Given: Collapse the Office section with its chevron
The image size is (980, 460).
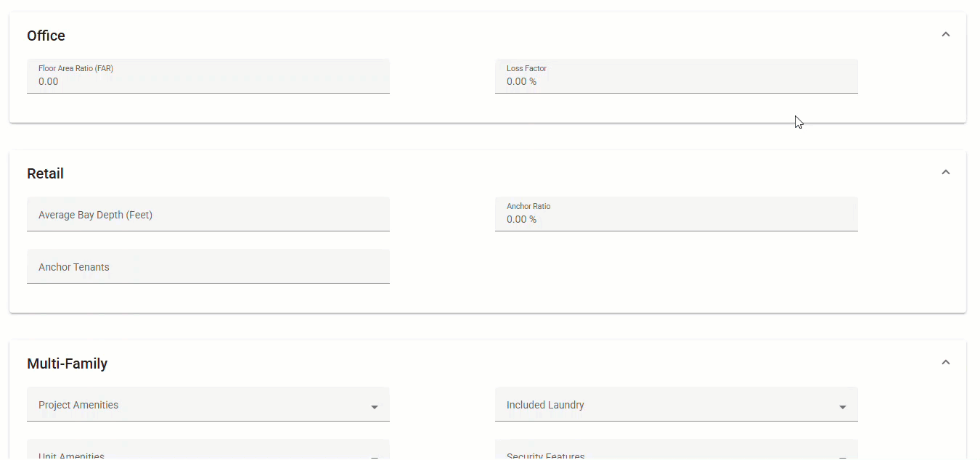Looking at the screenshot, I should pyautogui.click(x=945, y=35).
